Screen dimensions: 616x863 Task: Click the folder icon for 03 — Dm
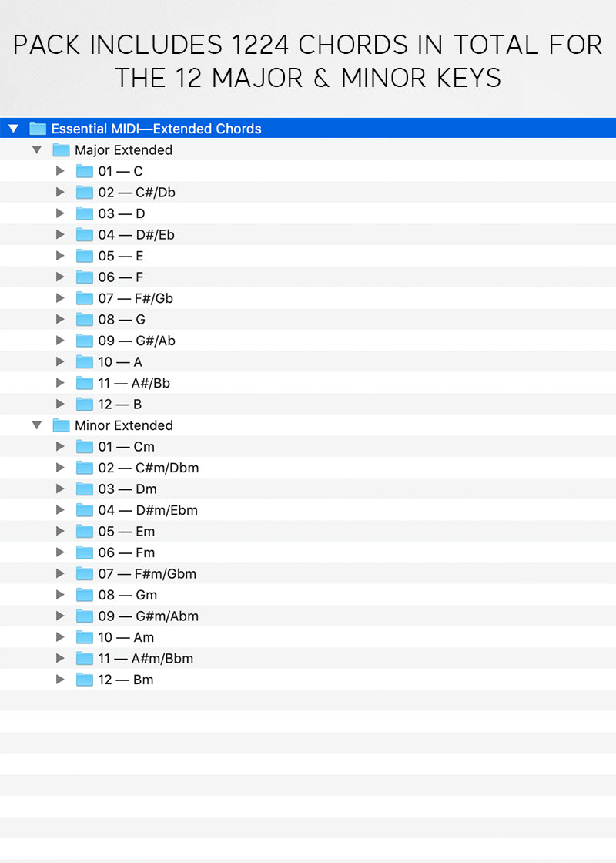point(84,489)
